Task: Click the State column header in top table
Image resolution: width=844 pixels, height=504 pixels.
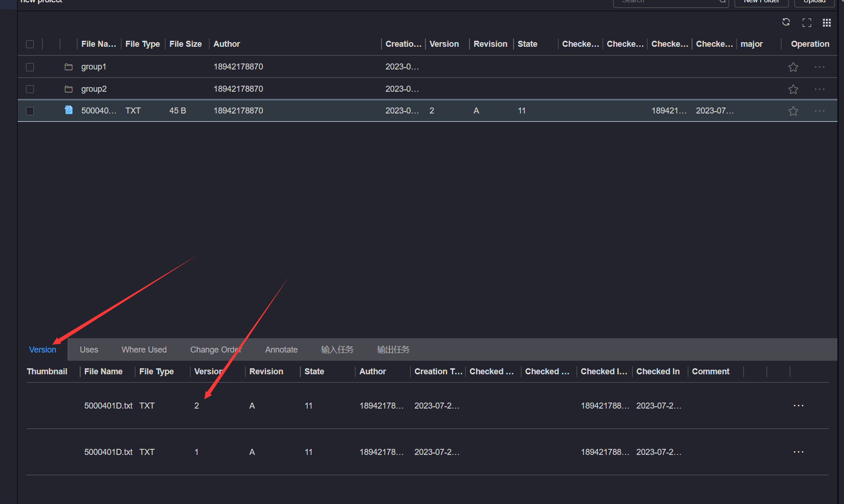Action: pyautogui.click(x=527, y=44)
